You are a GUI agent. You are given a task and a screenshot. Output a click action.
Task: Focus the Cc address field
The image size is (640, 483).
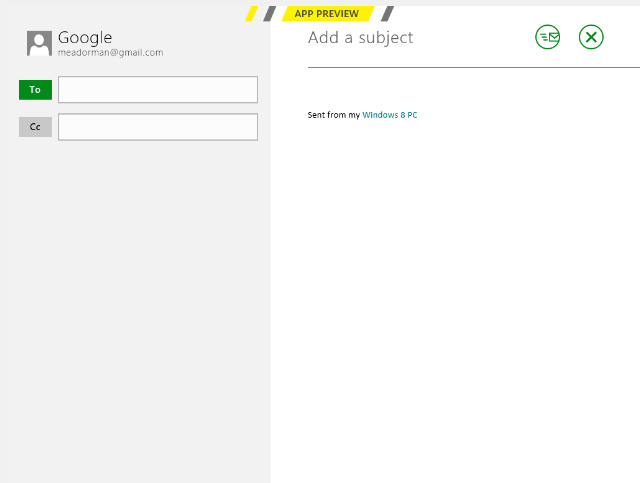(x=158, y=127)
